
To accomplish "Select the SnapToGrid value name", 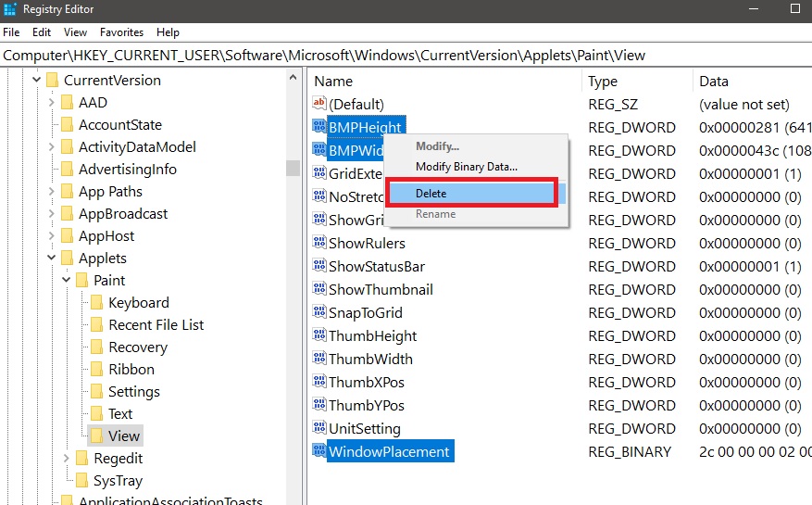I will [366, 313].
